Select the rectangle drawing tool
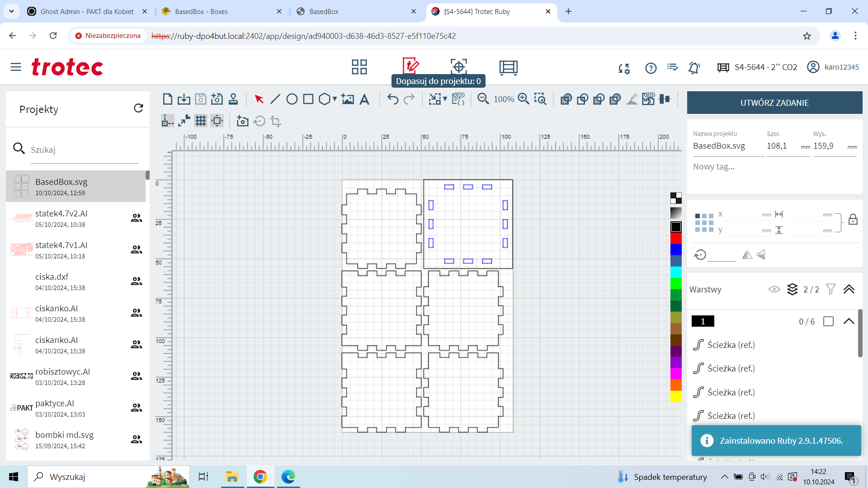This screenshot has height=488, width=868. tap(308, 99)
